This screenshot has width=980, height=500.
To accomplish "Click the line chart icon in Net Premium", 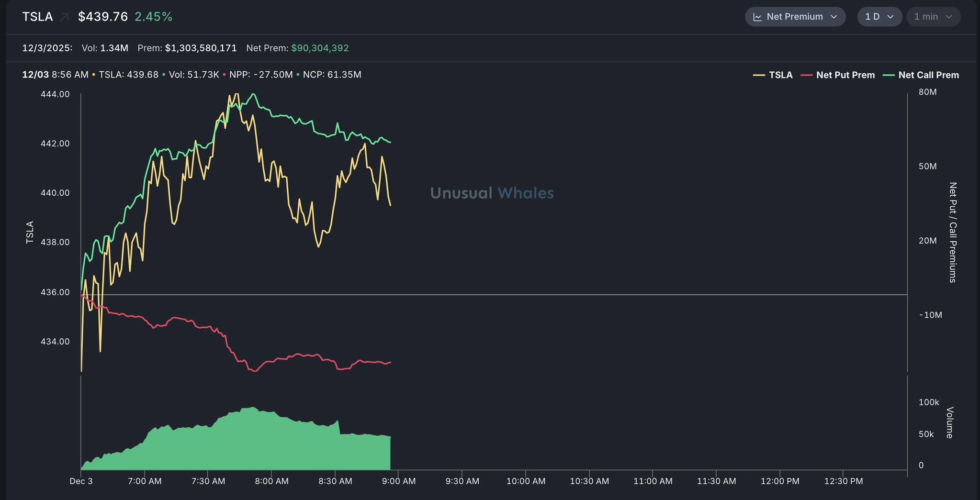I will [757, 17].
